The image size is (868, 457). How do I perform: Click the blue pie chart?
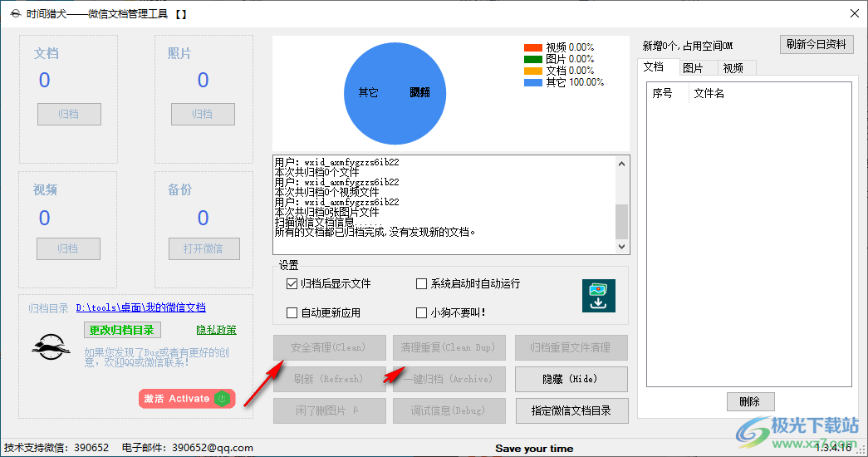[x=395, y=94]
